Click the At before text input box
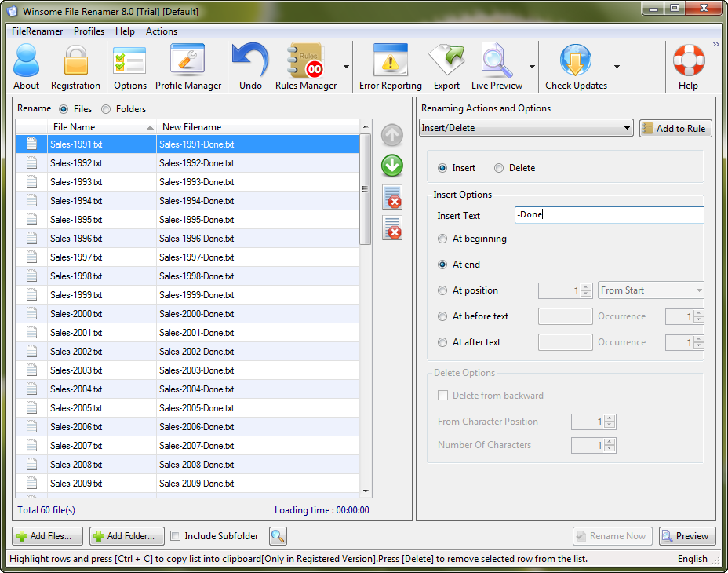This screenshot has width=728, height=573. pos(565,316)
